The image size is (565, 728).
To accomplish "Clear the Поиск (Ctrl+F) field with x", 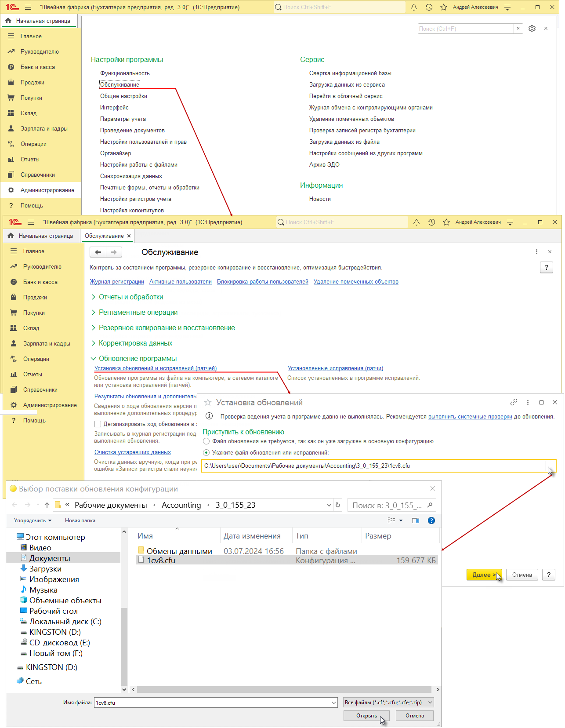I will pyautogui.click(x=518, y=29).
